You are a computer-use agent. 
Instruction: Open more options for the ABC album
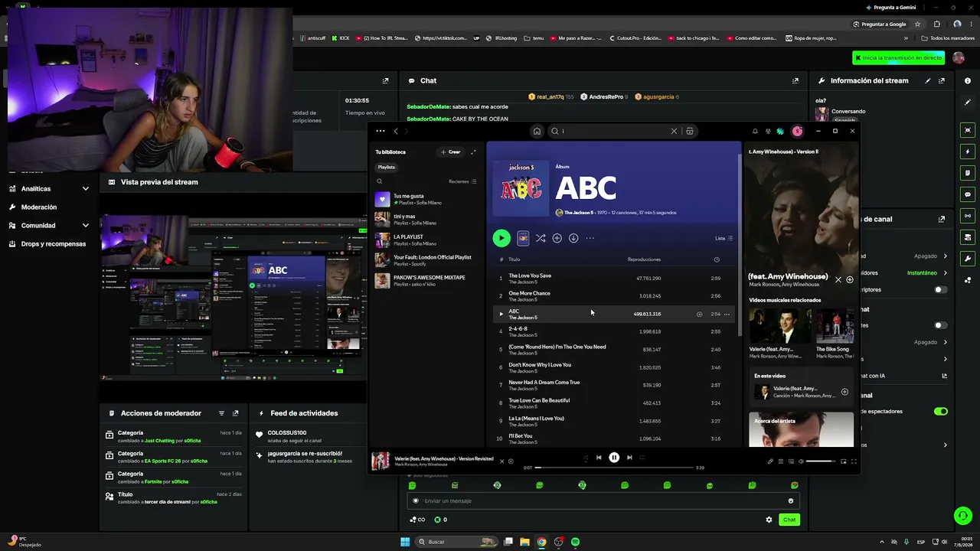coord(590,238)
